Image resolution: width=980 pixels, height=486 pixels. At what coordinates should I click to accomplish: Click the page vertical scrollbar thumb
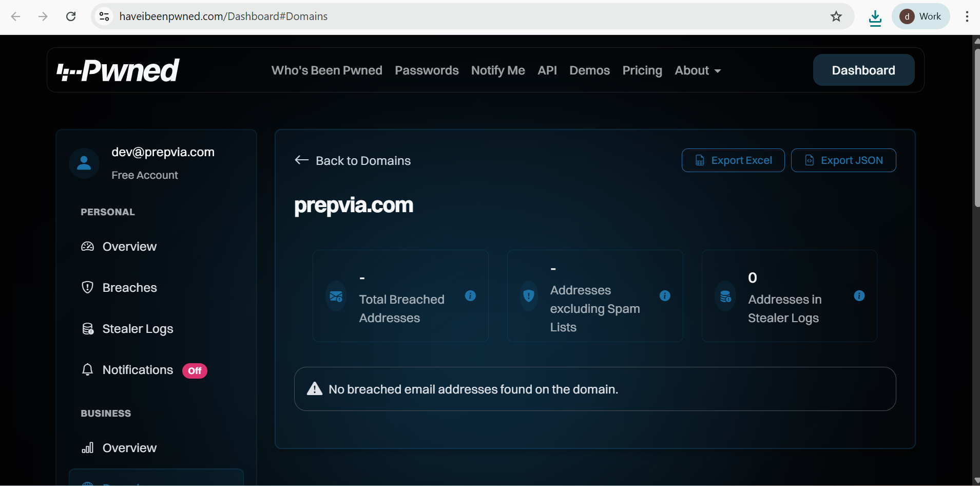[x=977, y=127]
